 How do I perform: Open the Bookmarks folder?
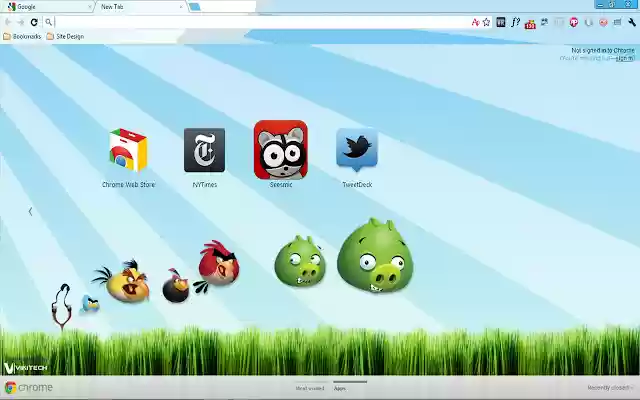tap(22, 36)
